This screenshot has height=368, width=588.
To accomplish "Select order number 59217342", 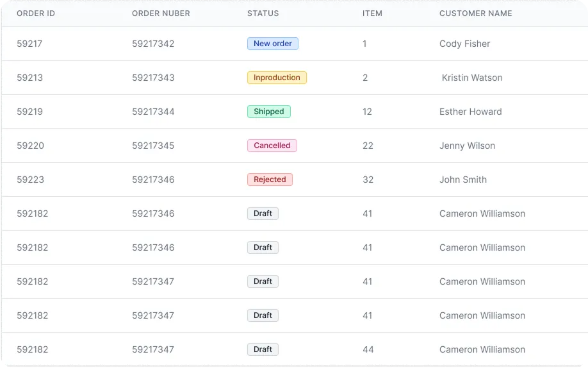I will coord(153,44).
